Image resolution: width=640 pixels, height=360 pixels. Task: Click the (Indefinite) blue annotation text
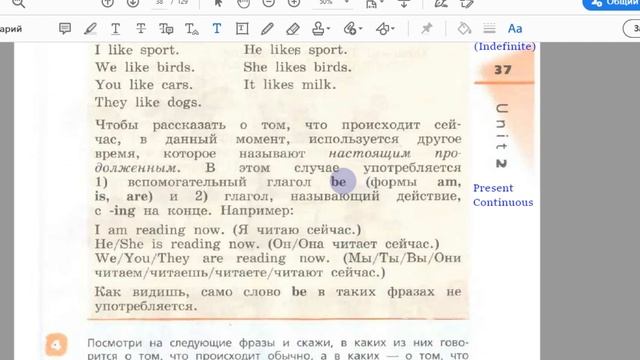click(504, 46)
